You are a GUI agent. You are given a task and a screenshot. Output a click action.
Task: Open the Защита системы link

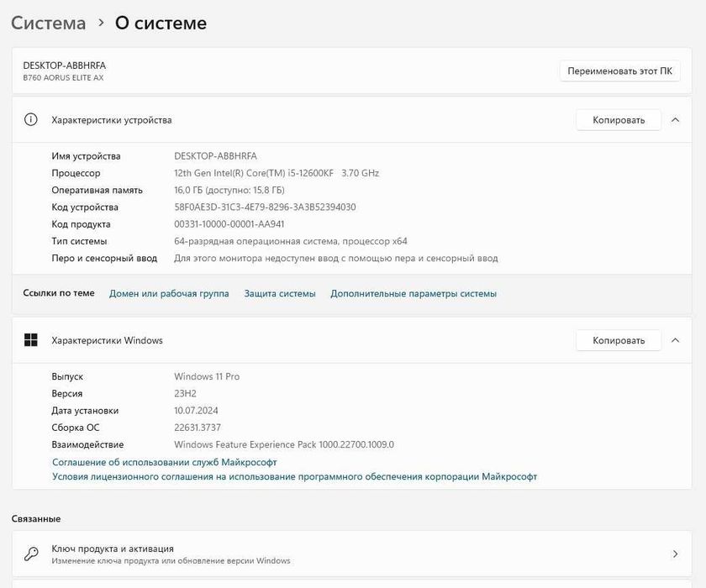(280, 294)
